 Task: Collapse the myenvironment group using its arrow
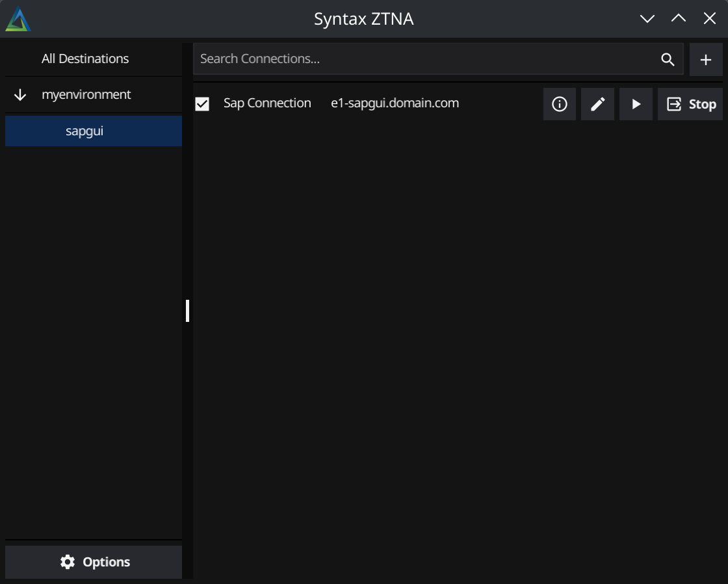[x=19, y=94]
